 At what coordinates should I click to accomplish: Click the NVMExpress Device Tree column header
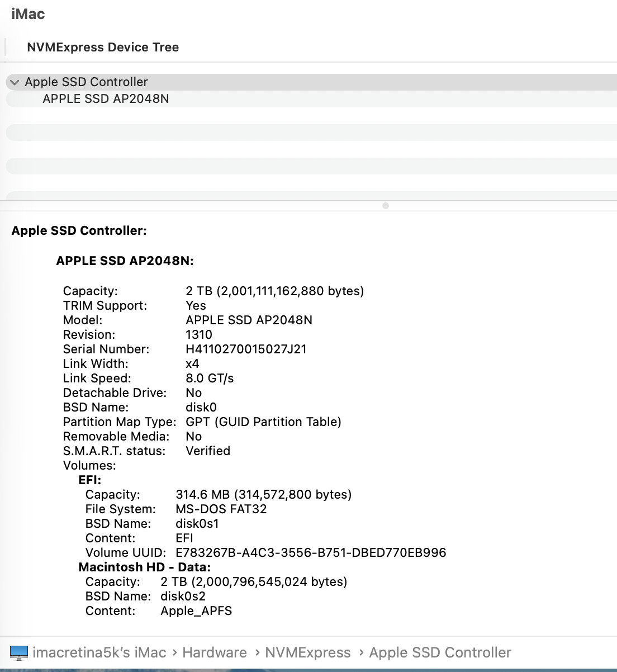coord(103,48)
